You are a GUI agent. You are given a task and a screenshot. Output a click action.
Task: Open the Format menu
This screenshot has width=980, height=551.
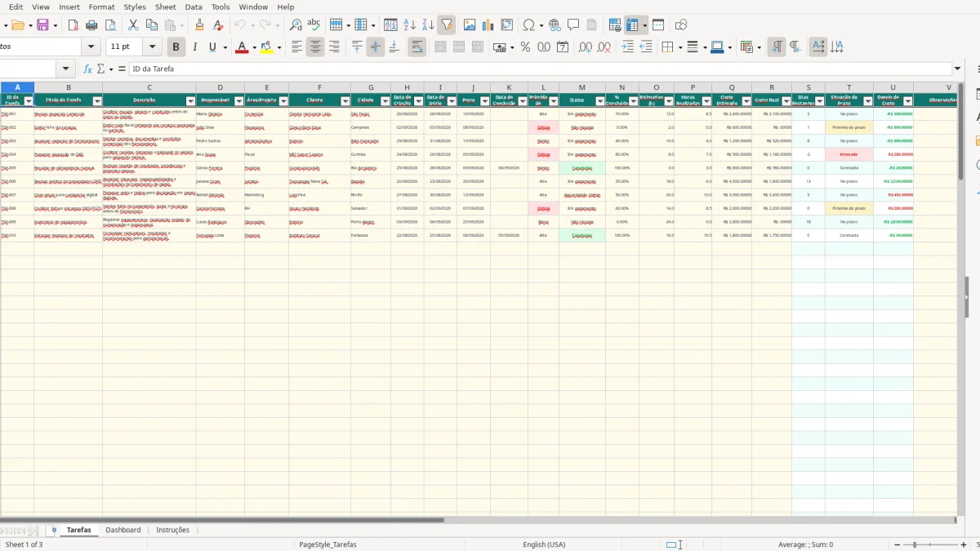[101, 7]
